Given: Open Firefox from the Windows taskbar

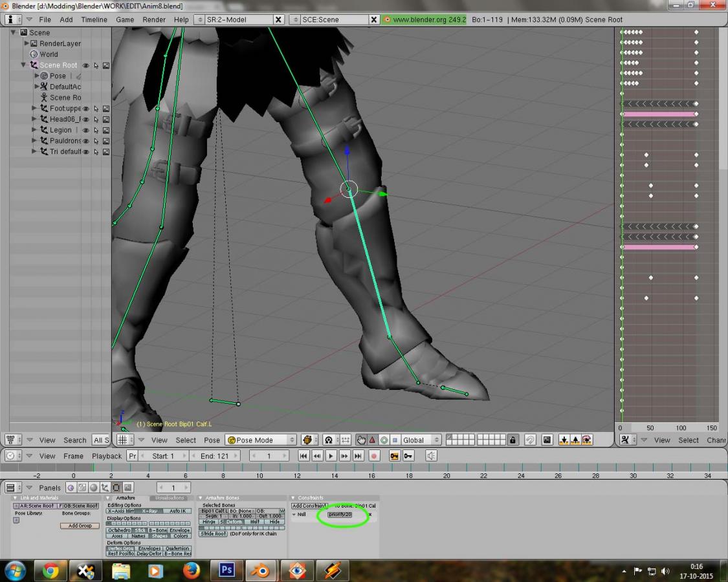Looking at the screenshot, I should (192, 570).
